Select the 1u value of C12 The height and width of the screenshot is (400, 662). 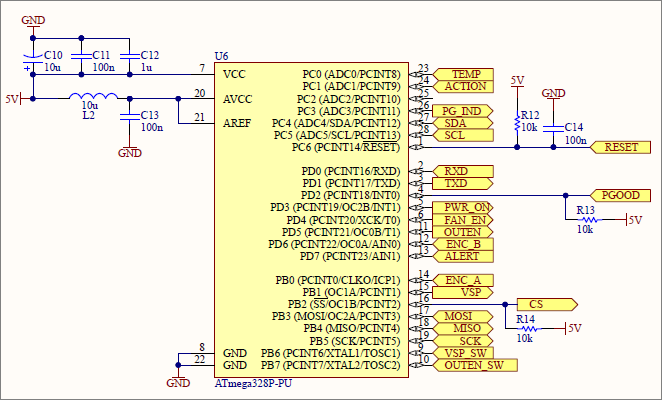147,68
